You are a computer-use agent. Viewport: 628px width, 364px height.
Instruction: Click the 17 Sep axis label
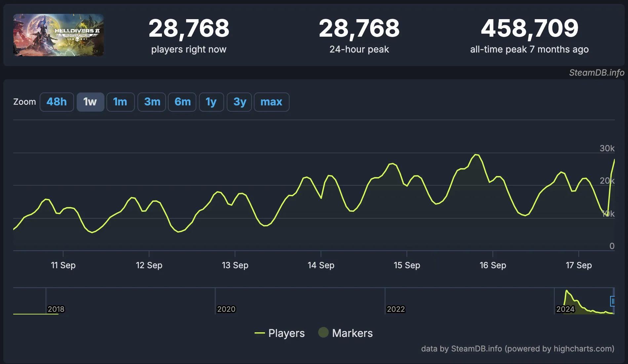pos(579,265)
